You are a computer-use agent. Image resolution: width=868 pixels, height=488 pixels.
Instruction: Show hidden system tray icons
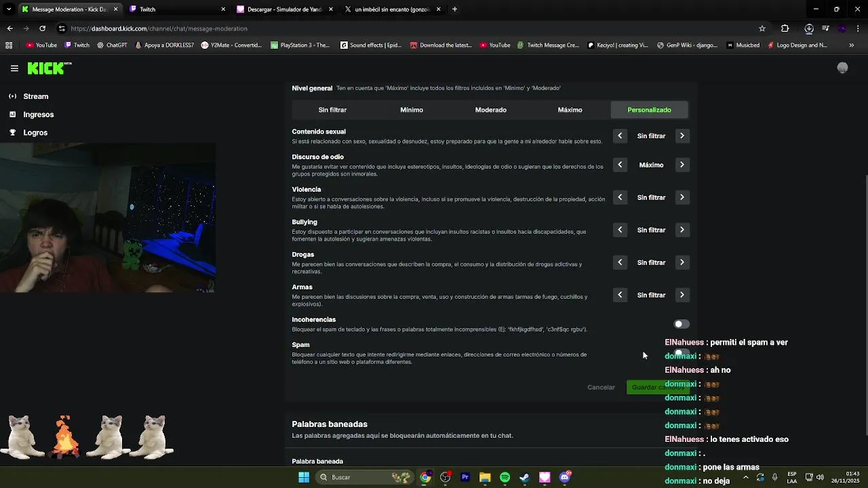click(x=746, y=477)
